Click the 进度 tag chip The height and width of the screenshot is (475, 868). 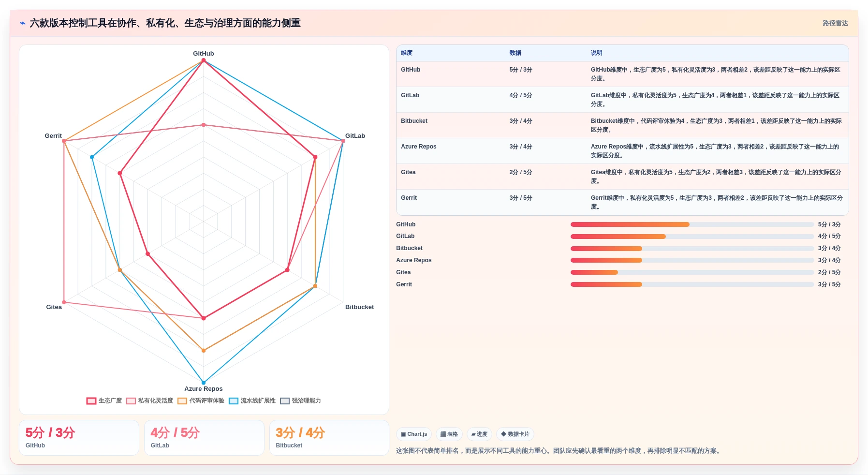coord(479,434)
